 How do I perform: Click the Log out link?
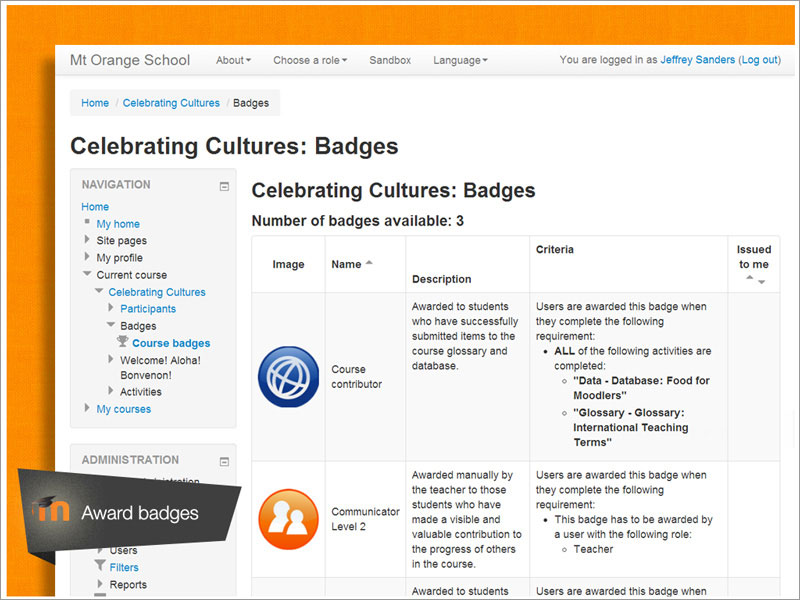tap(759, 60)
